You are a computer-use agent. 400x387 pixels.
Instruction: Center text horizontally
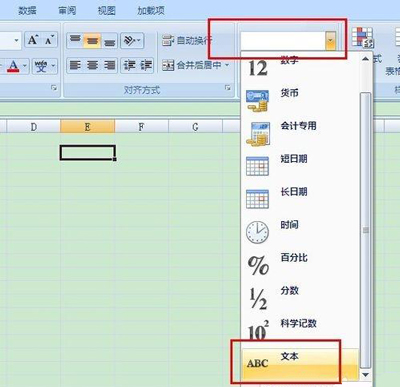pyautogui.click(x=92, y=65)
